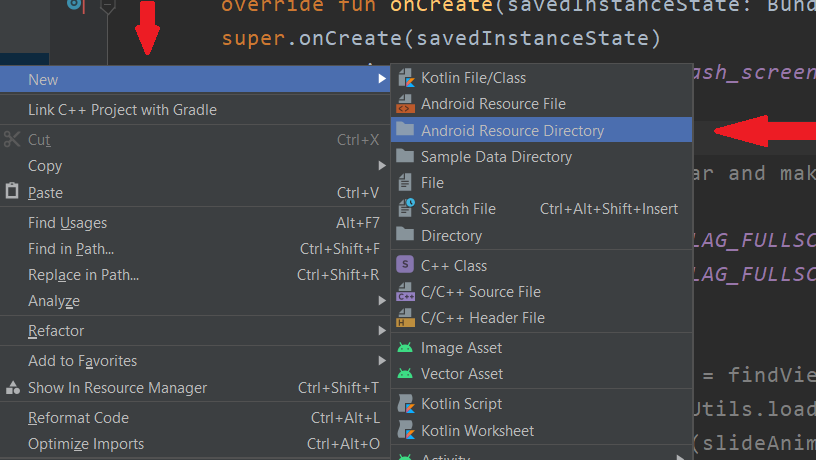The height and width of the screenshot is (460, 816).
Task: Click the Kotlin Worksheet icon
Action: (x=405, y=430)
